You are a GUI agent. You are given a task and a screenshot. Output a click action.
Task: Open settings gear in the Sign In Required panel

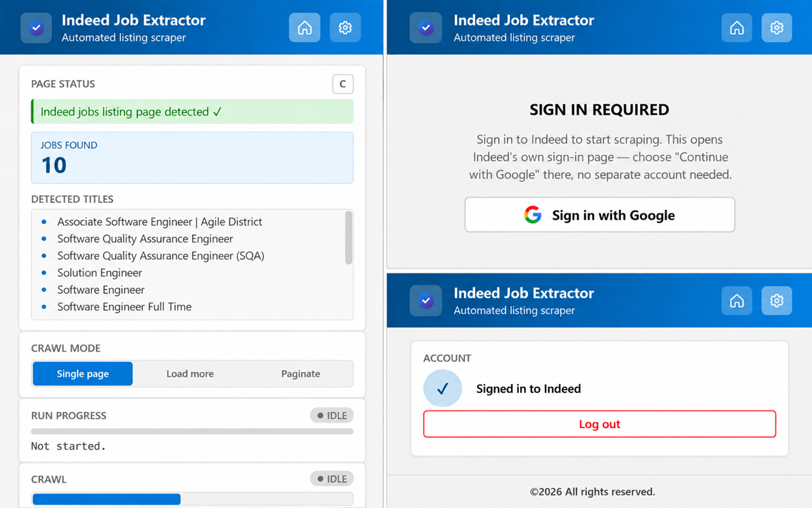[x=776, y=28]
